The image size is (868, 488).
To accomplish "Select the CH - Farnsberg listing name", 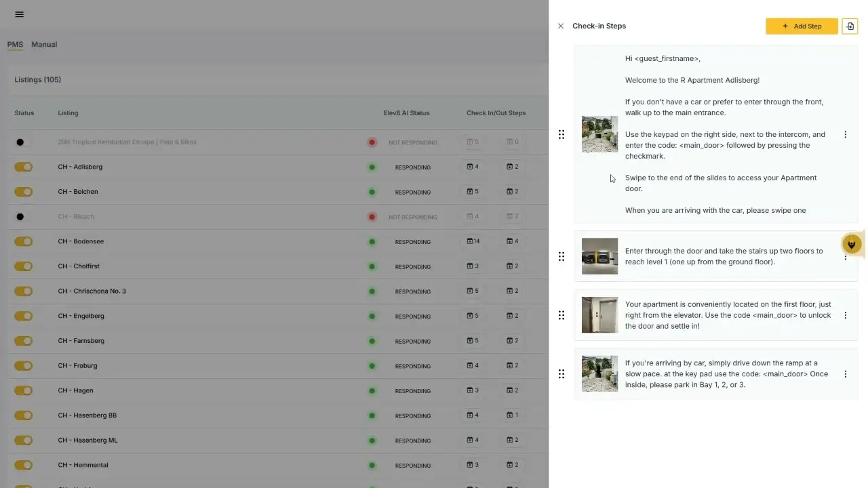I will 81,341.
